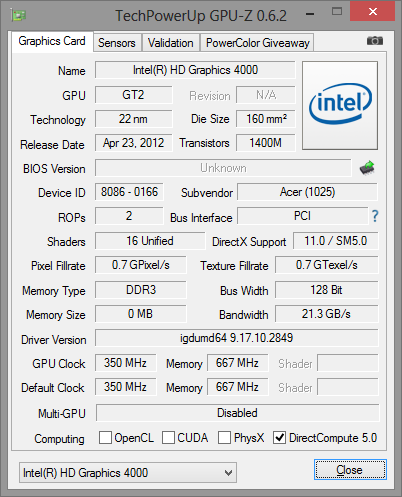Click the empty Shader field in Default Clock row
The image size is (402, 497).
[x=348, y=387]
